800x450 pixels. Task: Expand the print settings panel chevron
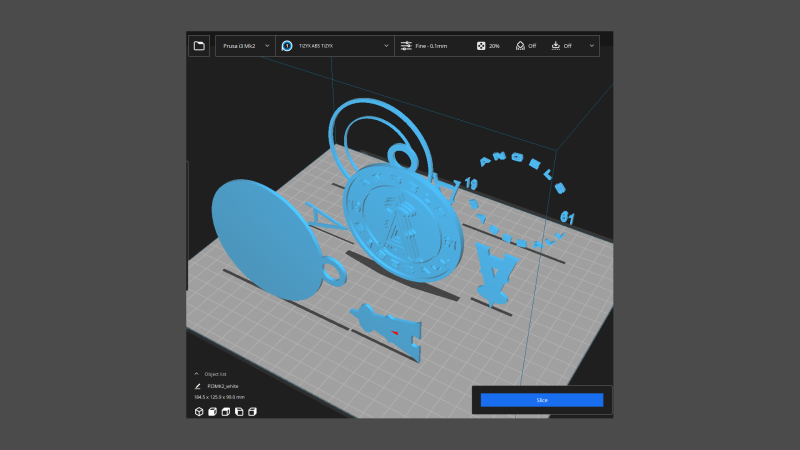tap(592, 46)
